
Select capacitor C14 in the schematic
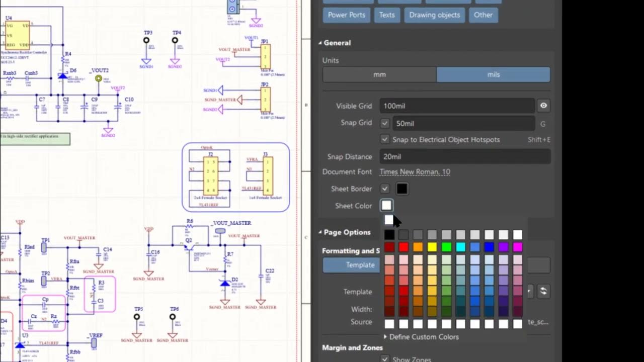click(x=98, y=255)
